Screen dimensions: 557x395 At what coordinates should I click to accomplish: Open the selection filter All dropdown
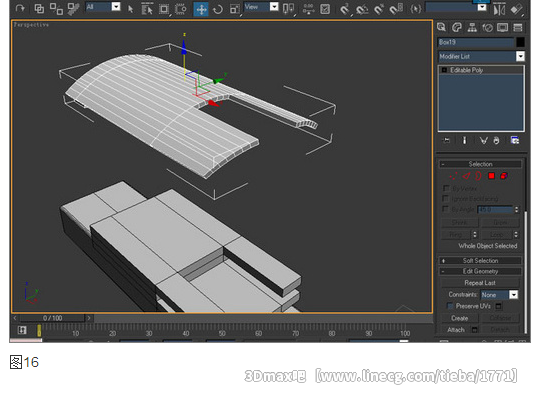pos(103,7)
